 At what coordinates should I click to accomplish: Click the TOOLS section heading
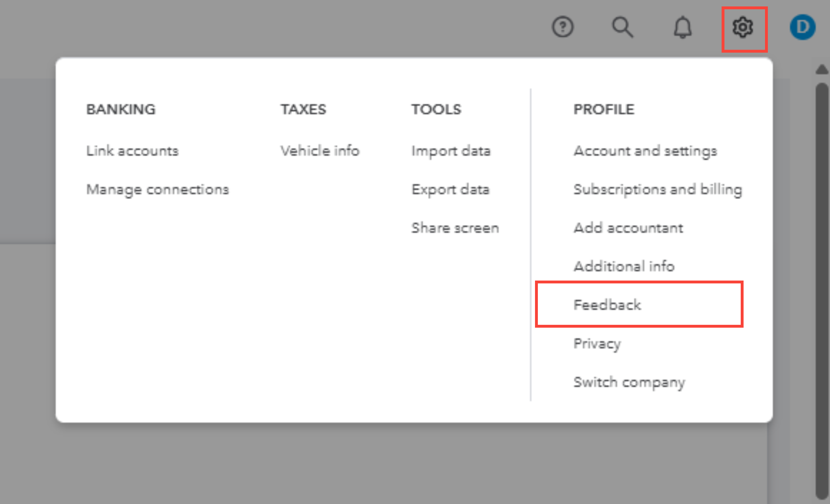click(x=436, y=110)
